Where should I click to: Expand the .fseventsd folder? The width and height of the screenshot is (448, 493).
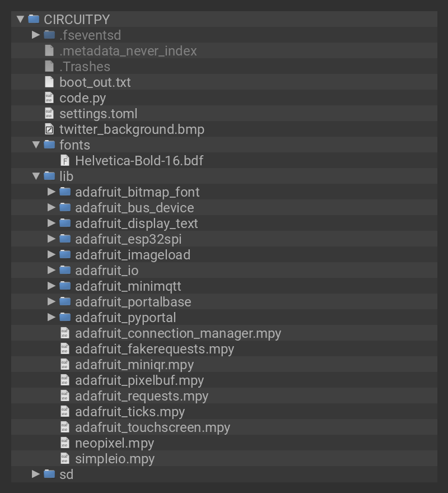click(36, 35)
